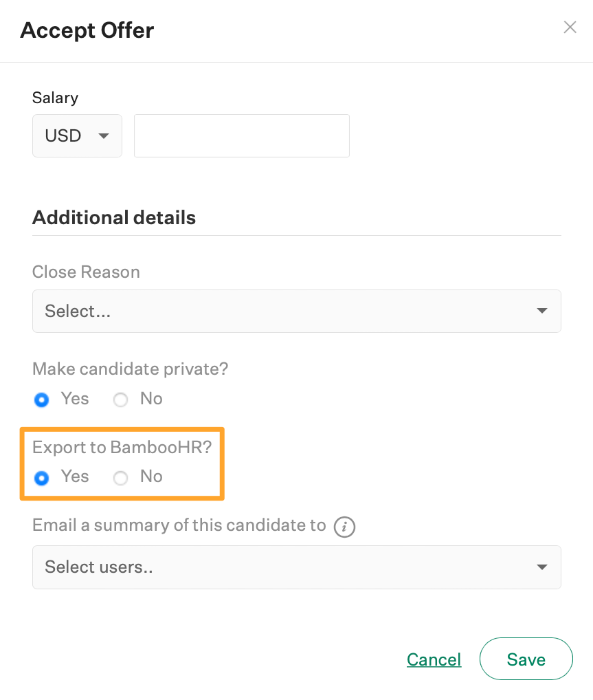Open the Select users.. dropdown
Screen dimensions: 593x700
click(x=296, y=567)
